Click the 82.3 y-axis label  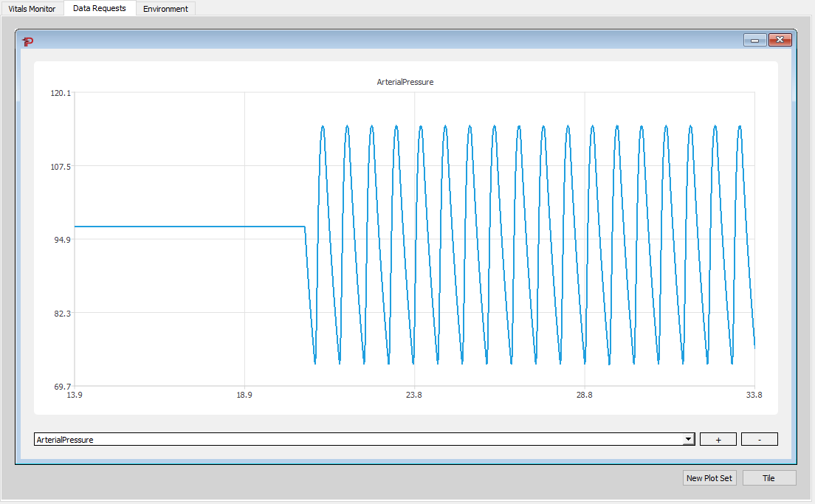[62, 314]
